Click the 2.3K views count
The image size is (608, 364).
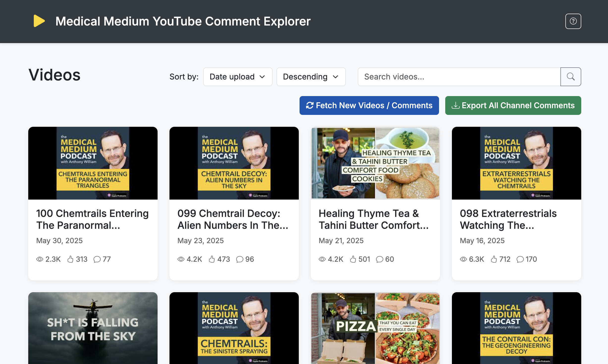click(x=53, y=259)
